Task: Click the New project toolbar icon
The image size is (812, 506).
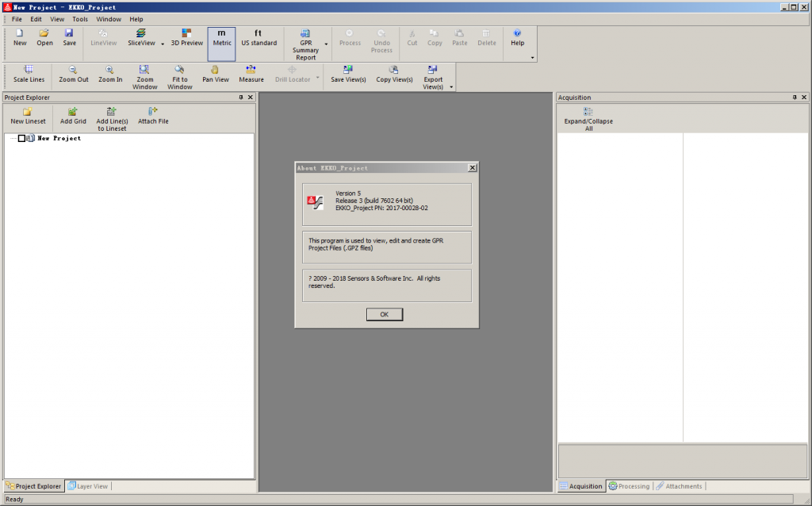Action: (x=20, y=38)
